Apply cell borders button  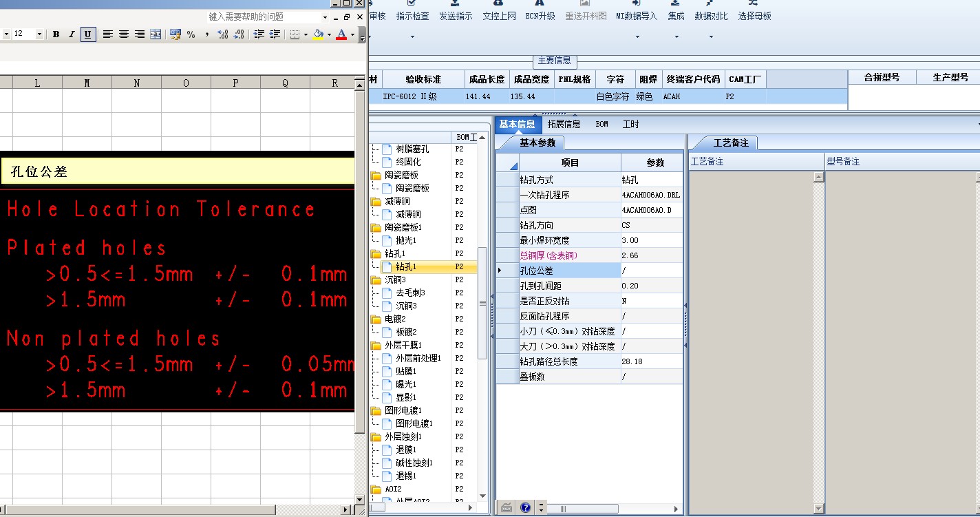tap(295, 34)
